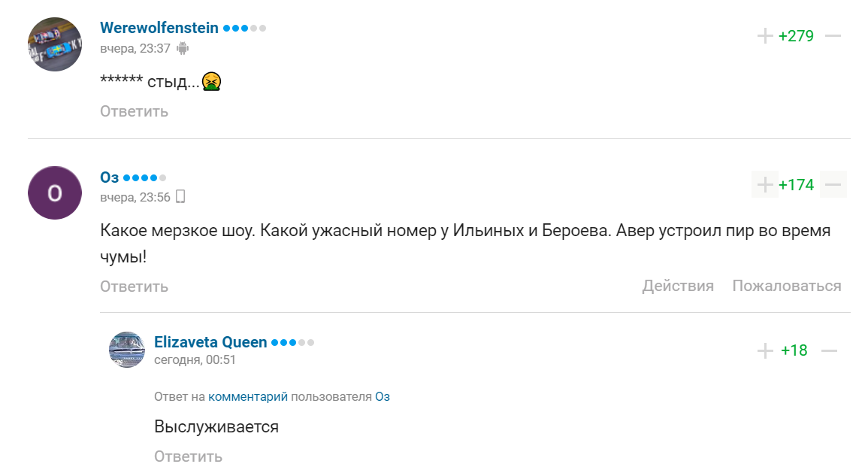Open the purple Оз avatar

[x=55, y=193]
